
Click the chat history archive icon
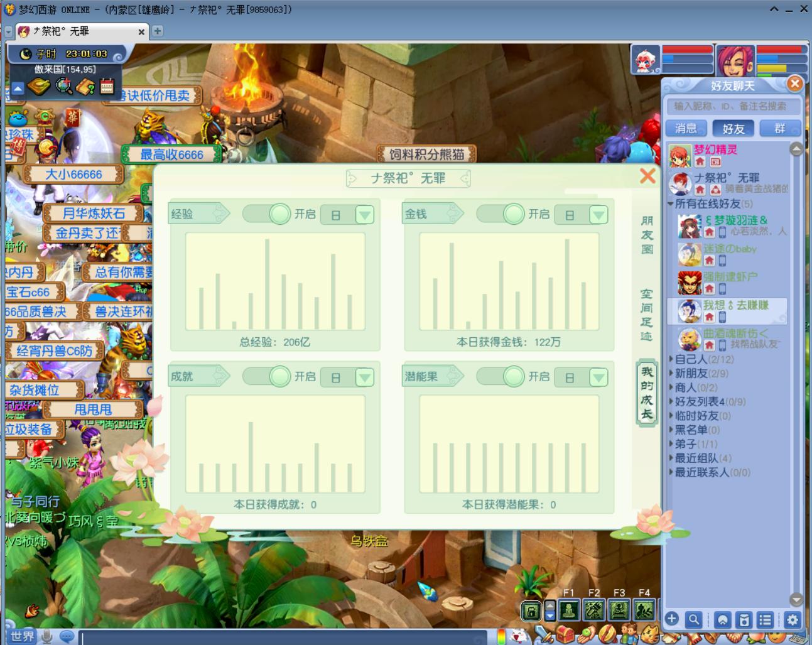(x=744, y=620)
